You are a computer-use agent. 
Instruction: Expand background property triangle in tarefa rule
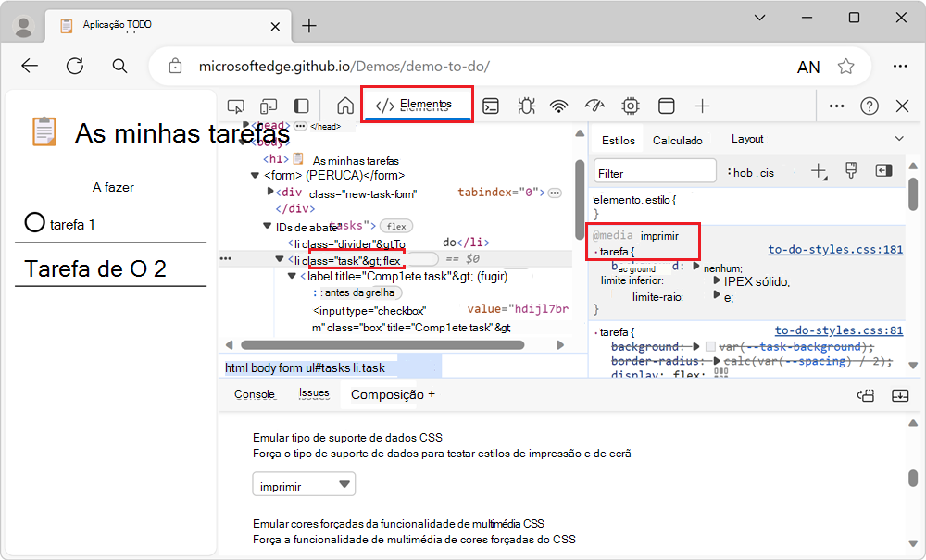click(696, 267)
